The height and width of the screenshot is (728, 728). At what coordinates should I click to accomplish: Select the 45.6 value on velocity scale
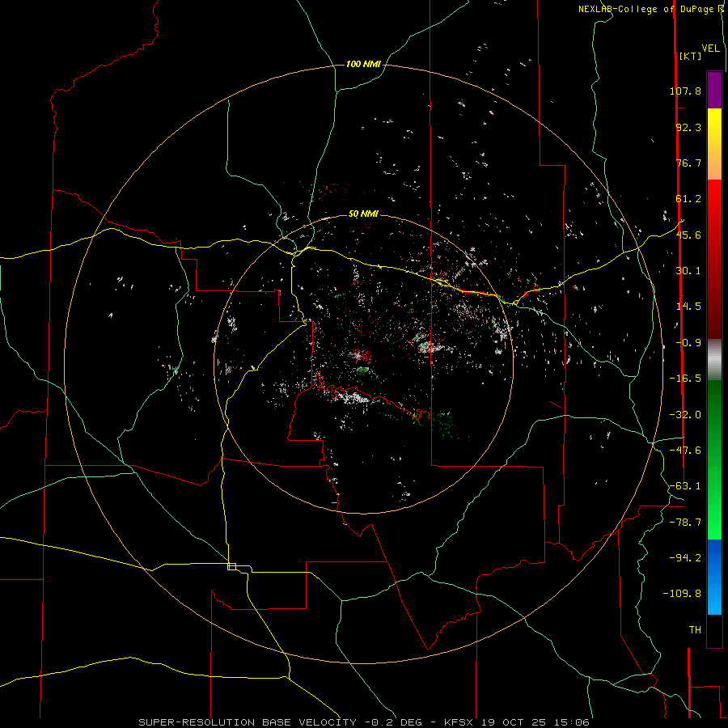688,235
